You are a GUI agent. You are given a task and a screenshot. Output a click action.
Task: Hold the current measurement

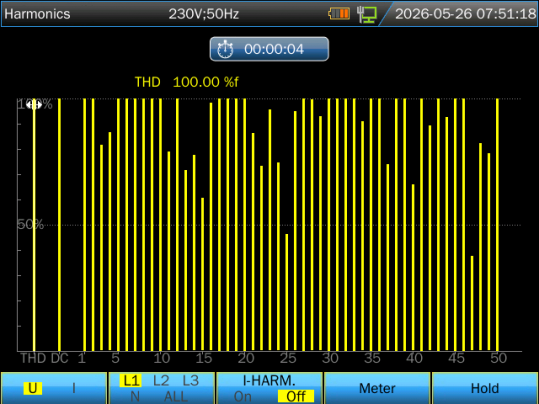[x=485, y=389]
